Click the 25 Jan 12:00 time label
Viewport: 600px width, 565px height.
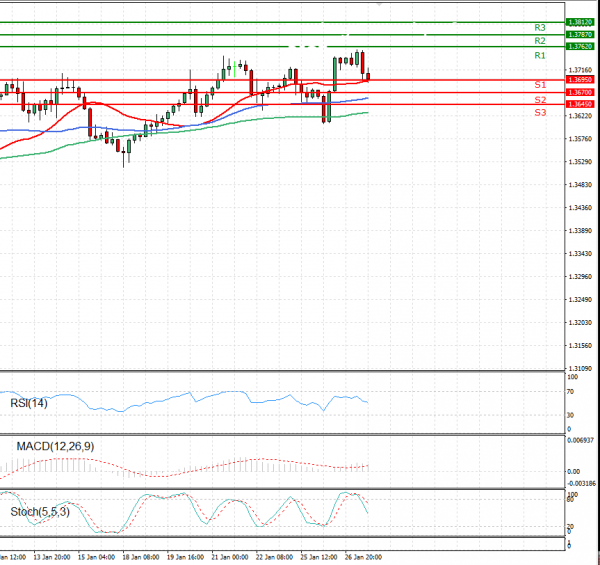pos(318,557)
